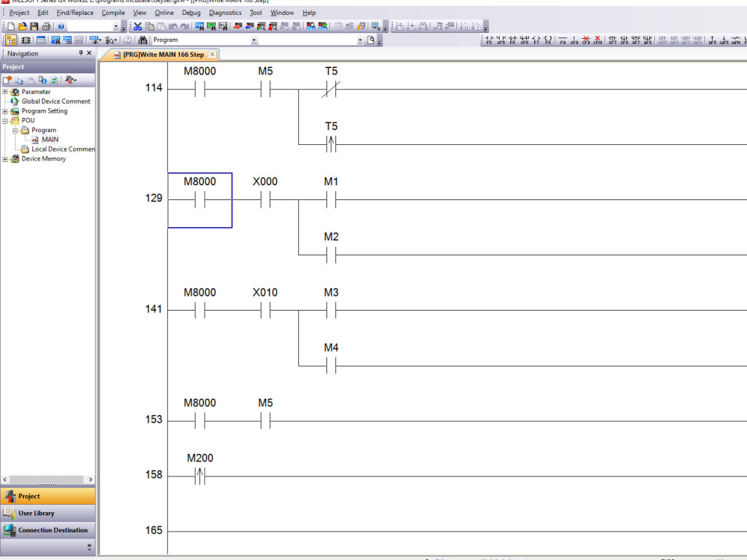The image size is (747, 560).
Task: Click the User Library button
Action: click(49, 513)
